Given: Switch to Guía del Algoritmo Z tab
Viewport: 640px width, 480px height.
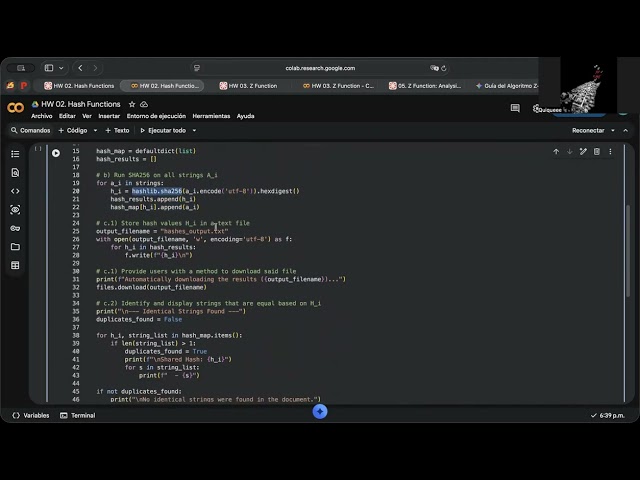Looking at the screenshot, I should click(x=507, y=86).
